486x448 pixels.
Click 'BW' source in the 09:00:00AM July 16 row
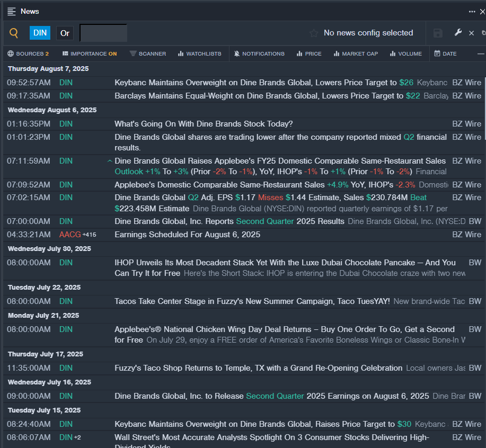pyautogui.click(x=475, y=396)
